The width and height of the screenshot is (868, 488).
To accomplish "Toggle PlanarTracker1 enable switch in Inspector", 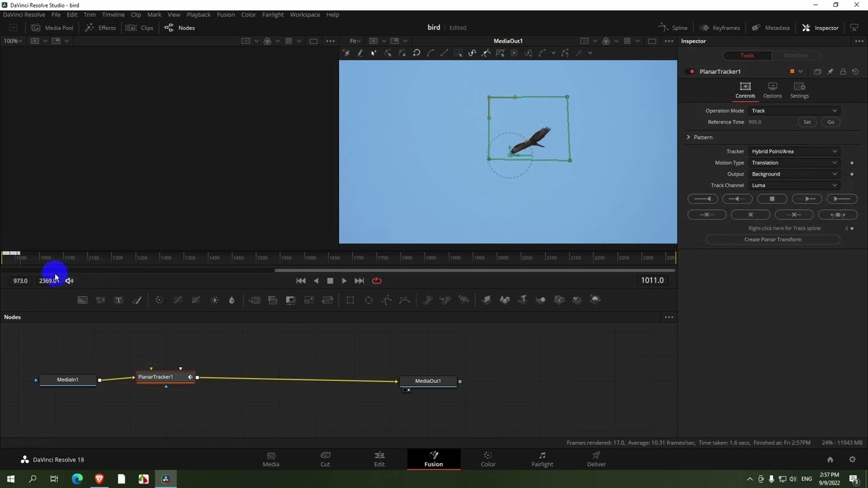I will (692, 72).
